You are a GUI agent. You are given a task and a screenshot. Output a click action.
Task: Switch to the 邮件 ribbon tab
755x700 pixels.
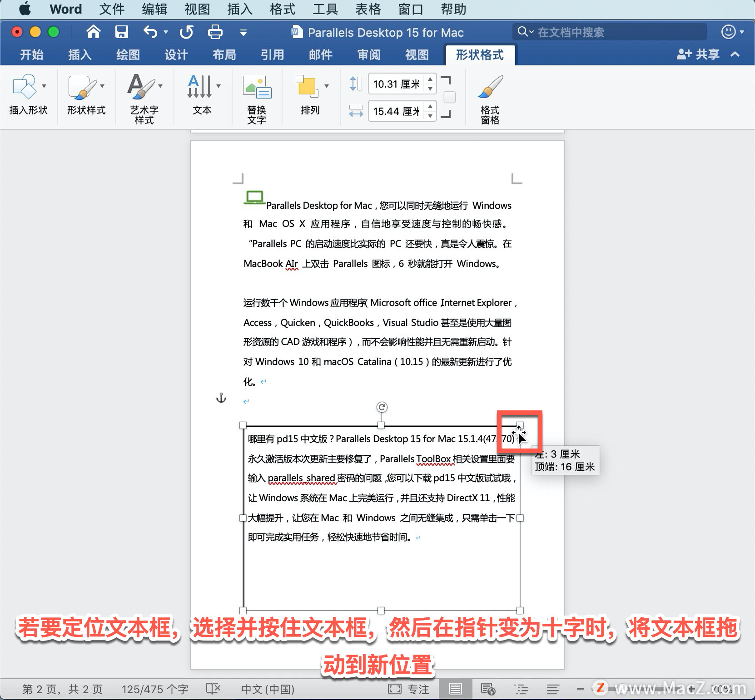(321, 55)
